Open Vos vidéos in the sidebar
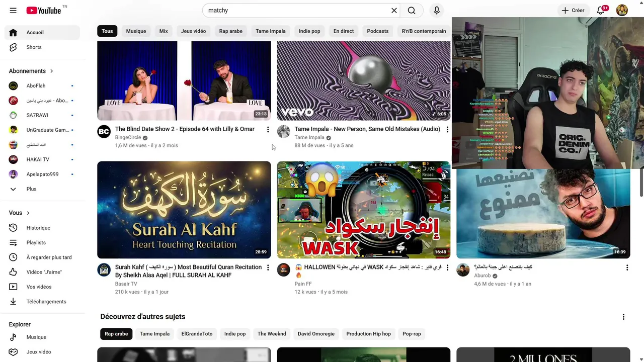The height and width of the screenshot is (362, 644). (x=42, y=287)
